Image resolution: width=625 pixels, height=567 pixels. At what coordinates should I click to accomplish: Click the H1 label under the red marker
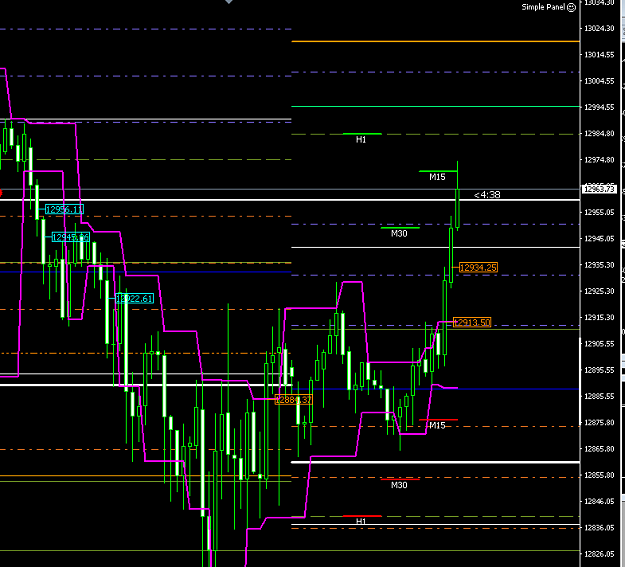pos(361,521)
